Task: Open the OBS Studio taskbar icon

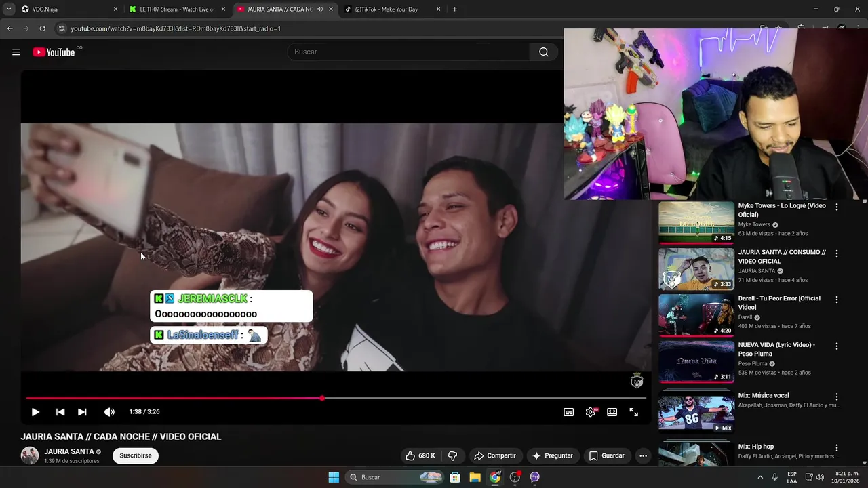Action: [x=515, y=477]
